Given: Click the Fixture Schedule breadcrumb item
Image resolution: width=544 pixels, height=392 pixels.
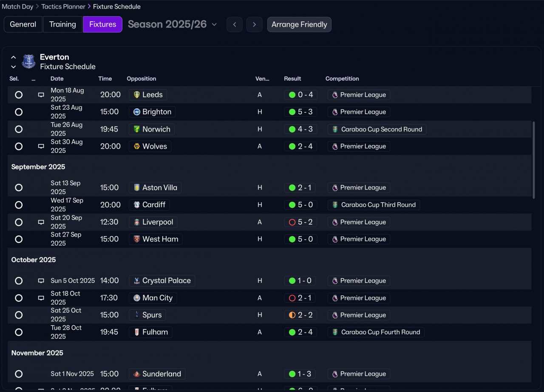Looking at the screenshot, I should pyautogui.click(x=117, y=7).
